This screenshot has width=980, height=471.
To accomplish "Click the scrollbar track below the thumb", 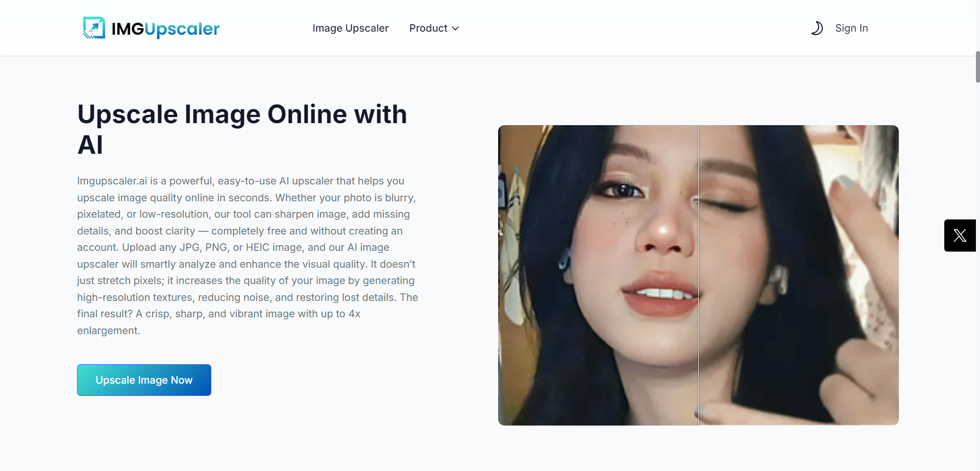I will click(x=977, y=276).
